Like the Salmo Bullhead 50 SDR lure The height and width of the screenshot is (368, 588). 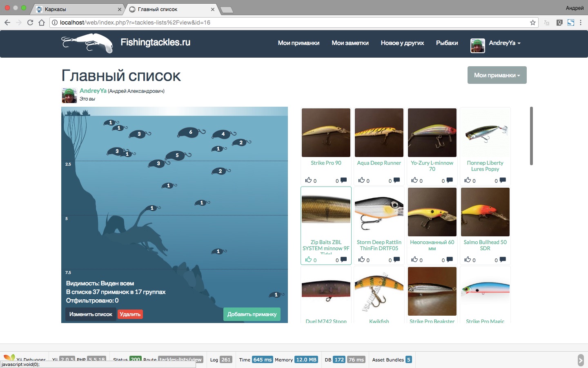(468, 260)
